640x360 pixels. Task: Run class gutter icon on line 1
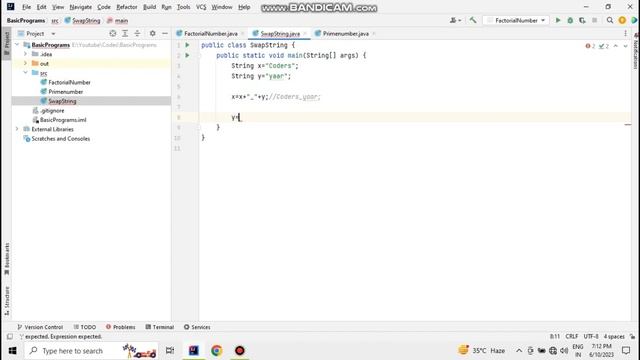pos(187,45)
